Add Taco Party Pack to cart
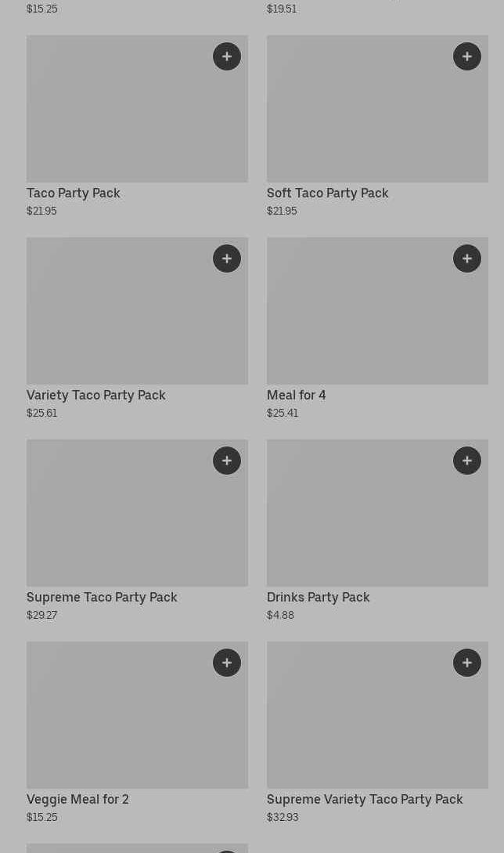The image size is (504, 853). click(x=227, y=56)
